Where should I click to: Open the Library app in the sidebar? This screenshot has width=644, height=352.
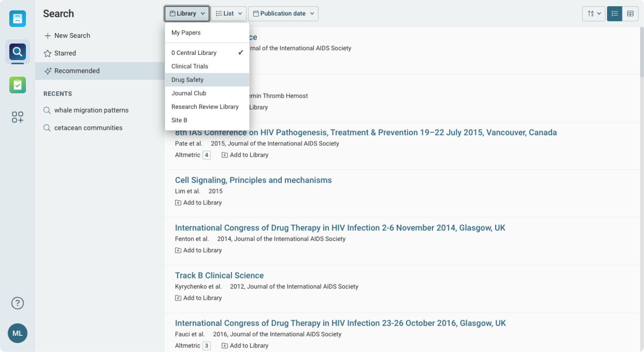click(17, 19)
